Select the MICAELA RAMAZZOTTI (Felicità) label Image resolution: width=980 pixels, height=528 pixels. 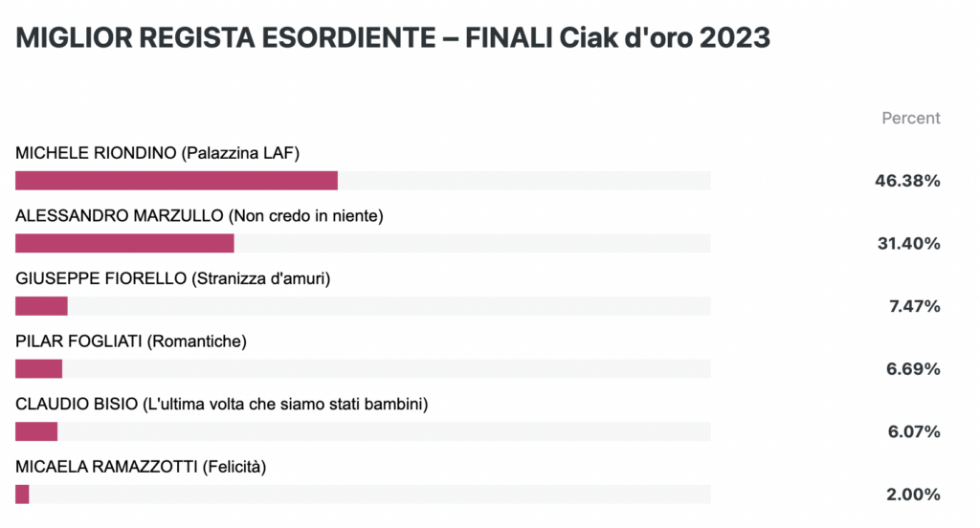click(x=141, y=467)
